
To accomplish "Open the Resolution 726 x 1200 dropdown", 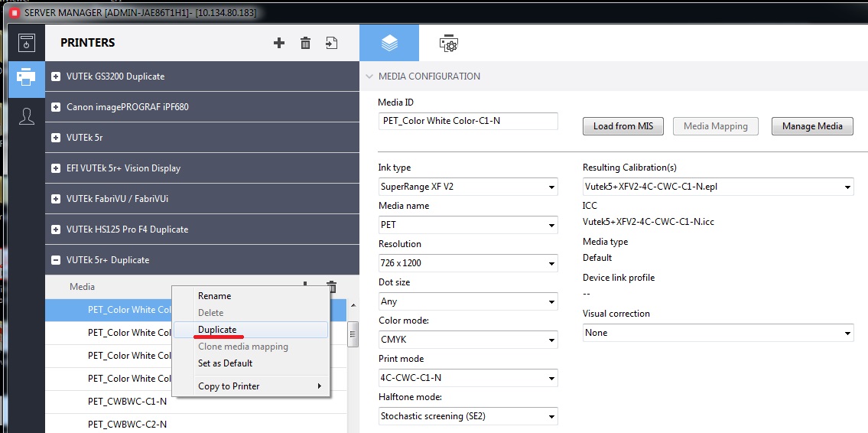I will click(467, 263).
